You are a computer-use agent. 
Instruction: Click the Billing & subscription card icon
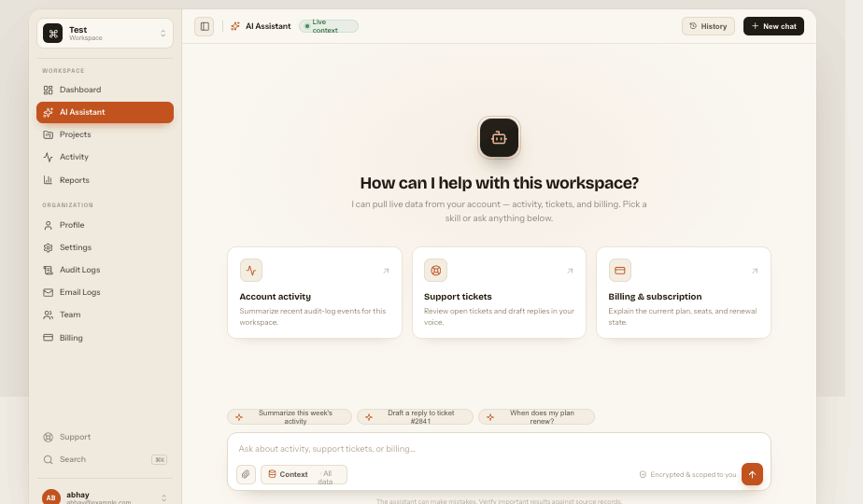click(620, 270)
